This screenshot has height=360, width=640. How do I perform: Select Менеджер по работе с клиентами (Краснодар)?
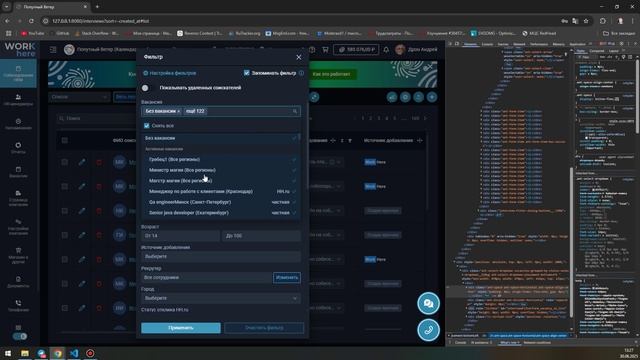coord(220,191)
